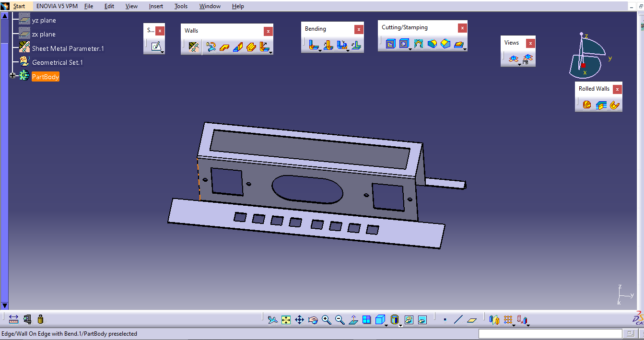
Task: Click the Fit All In view icon
Action: pos(286,319)
